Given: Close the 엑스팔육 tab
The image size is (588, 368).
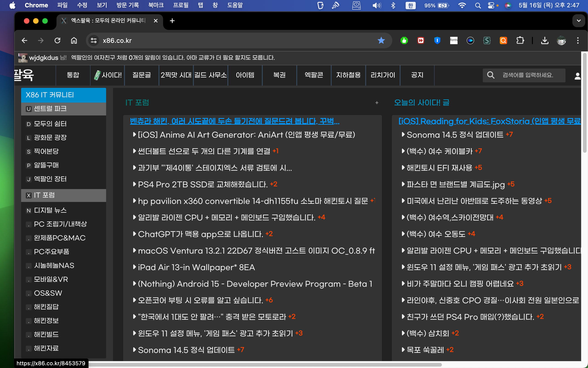Looking at the screenshot, I should (156, 21).
